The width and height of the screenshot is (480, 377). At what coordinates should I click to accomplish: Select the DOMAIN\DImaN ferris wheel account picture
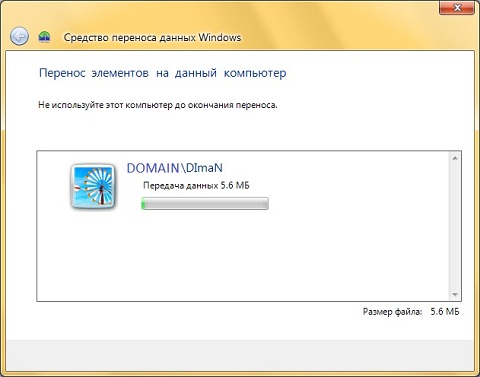click(x=93, y=186)
